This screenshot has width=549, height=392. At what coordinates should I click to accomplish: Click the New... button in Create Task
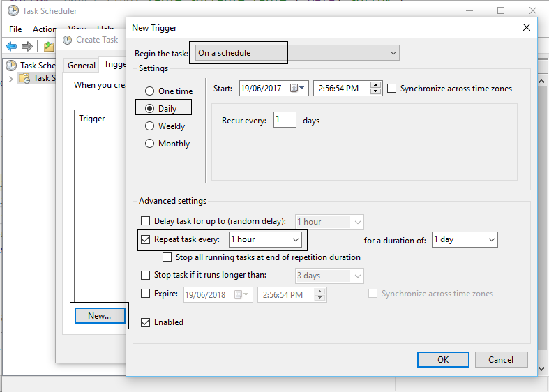tap(100, 316)
